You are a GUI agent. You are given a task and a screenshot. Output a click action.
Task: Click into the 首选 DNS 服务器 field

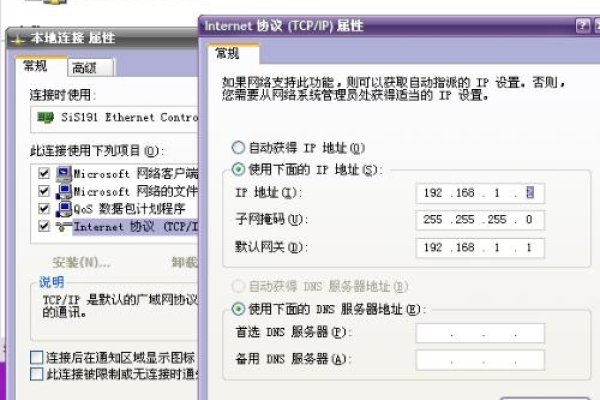480,333
